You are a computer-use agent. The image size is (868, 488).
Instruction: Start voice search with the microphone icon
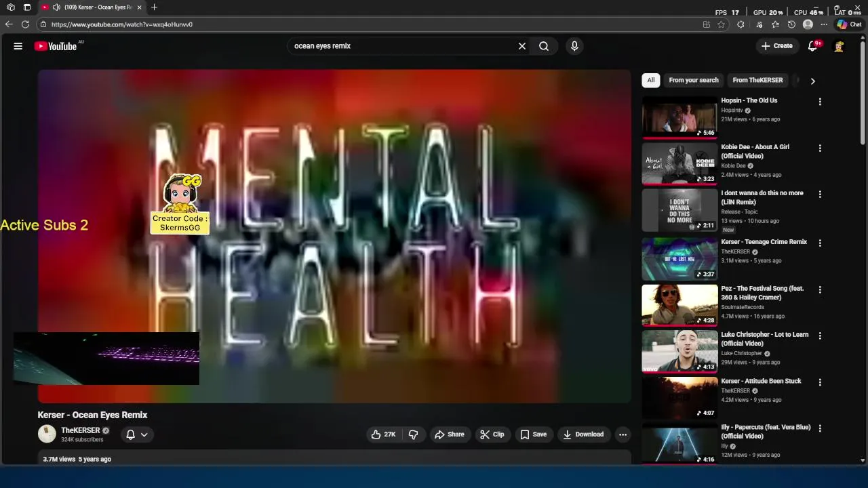[574, 46]
